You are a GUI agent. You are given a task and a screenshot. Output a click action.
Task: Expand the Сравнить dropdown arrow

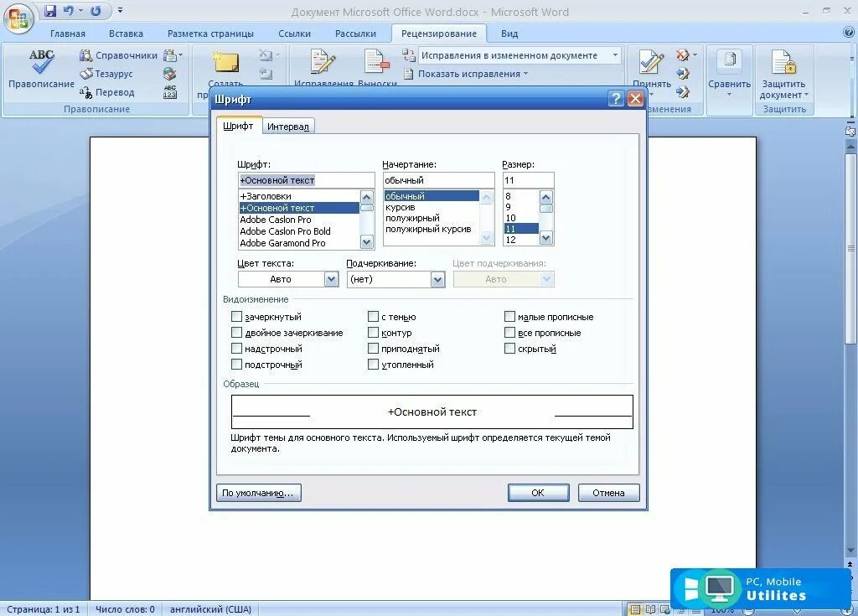coord(730,96)
